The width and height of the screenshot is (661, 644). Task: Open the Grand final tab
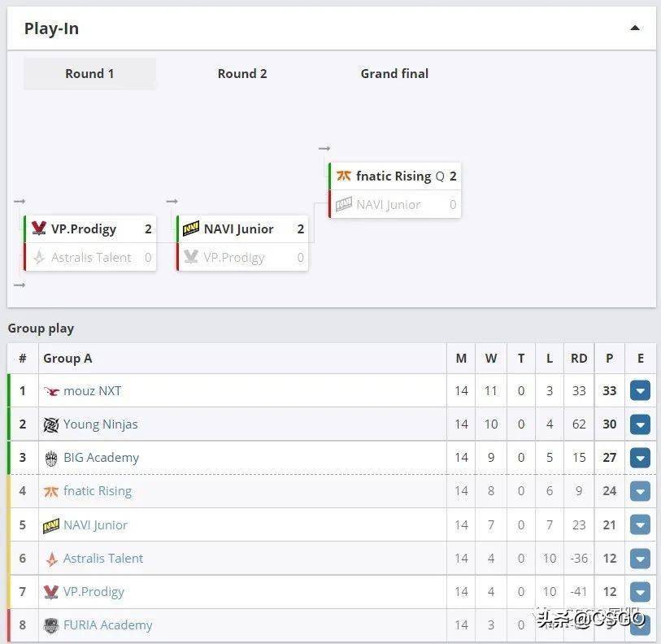(394, 74)
